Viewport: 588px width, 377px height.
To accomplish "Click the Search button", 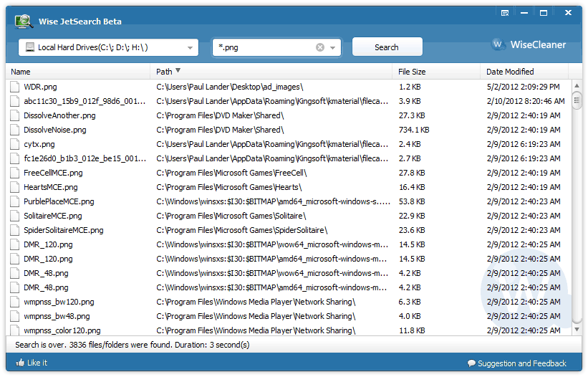I will [387, 47].
